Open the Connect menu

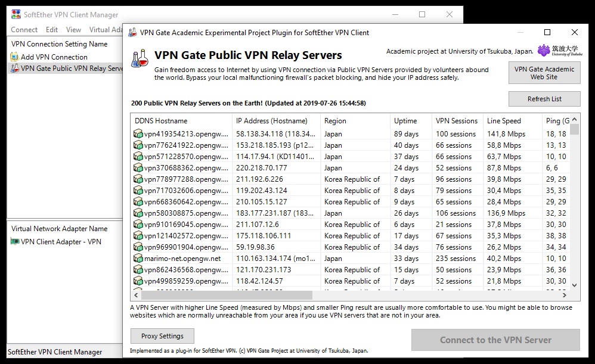(x=24, y=30)
